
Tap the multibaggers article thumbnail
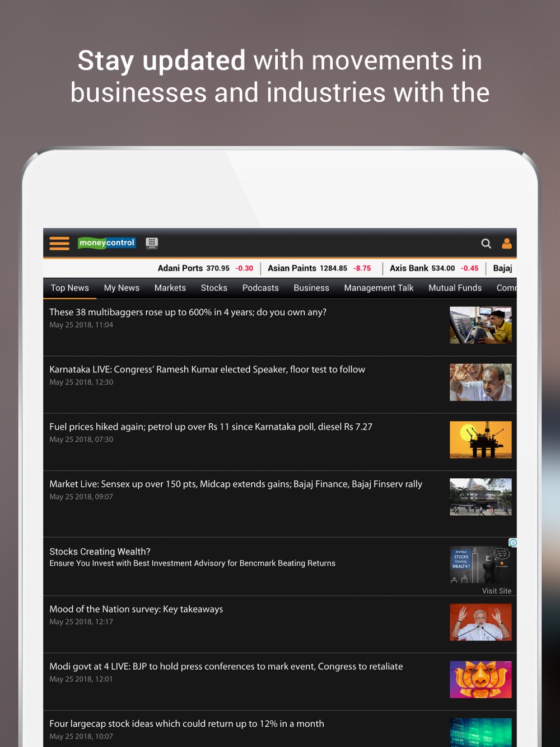pos(480,325)
